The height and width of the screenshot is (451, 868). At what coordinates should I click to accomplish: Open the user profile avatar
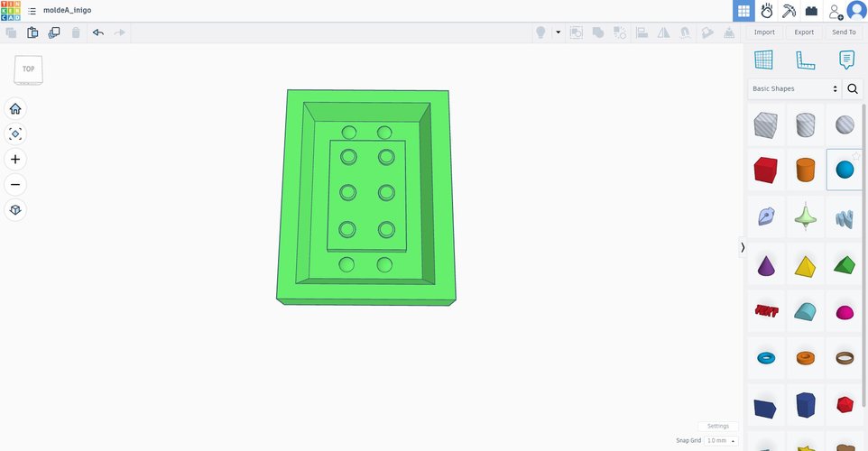(857, 11)
